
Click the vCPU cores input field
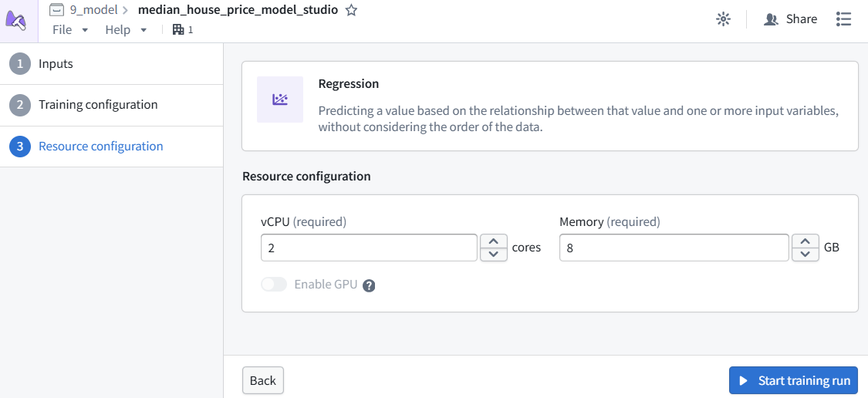[369, 248]
